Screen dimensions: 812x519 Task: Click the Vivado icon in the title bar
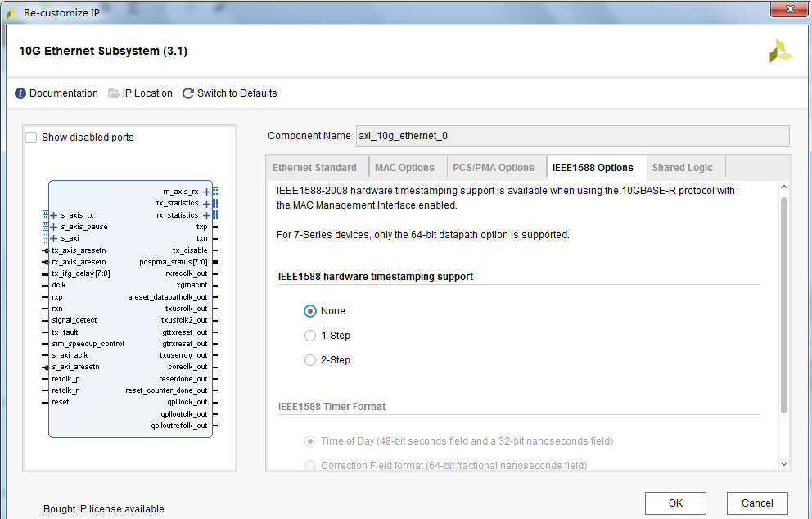click(12, 13)
